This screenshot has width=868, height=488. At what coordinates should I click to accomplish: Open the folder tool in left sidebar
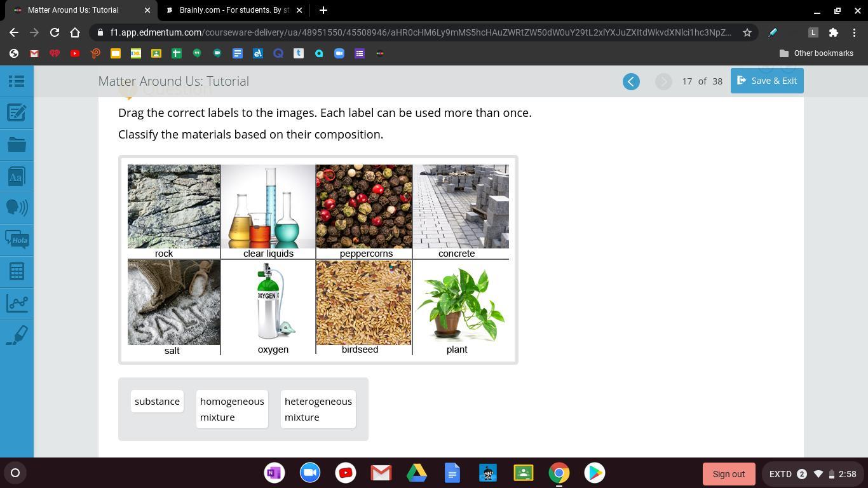coord(17,145)
